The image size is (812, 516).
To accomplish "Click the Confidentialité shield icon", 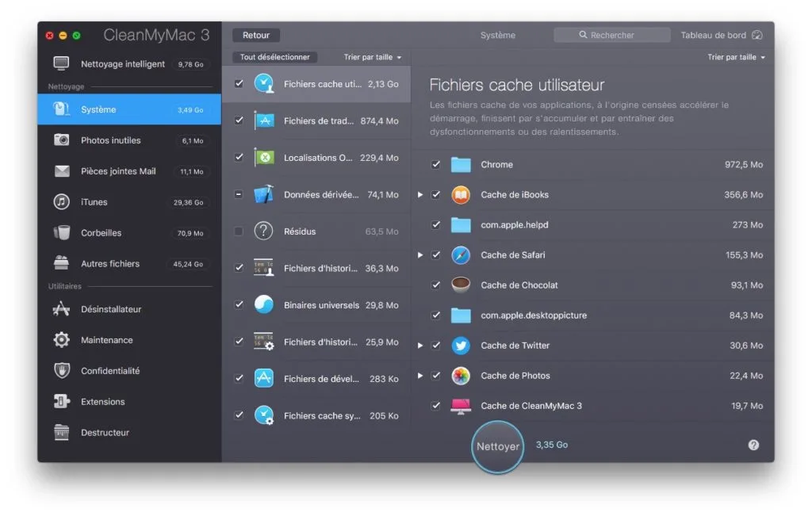I will tap(62, 371).
